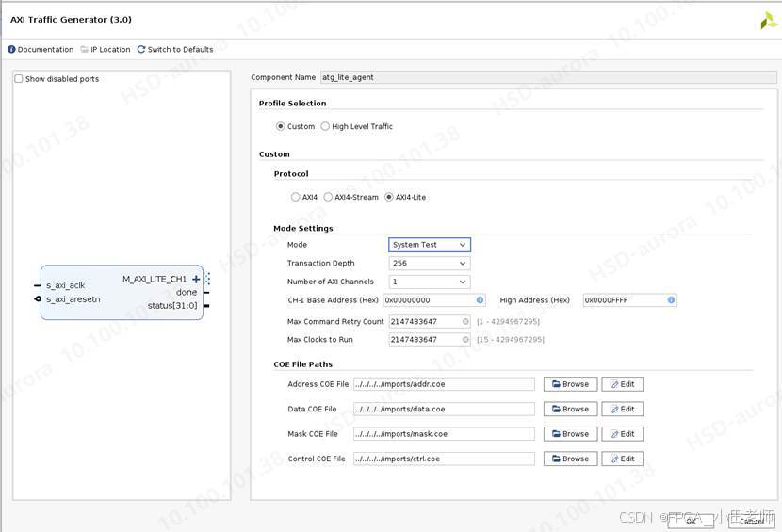Expand the M_AXI_LITE_CH1 interface plus icon
This screenshot has width=782, height=532.
196,280
